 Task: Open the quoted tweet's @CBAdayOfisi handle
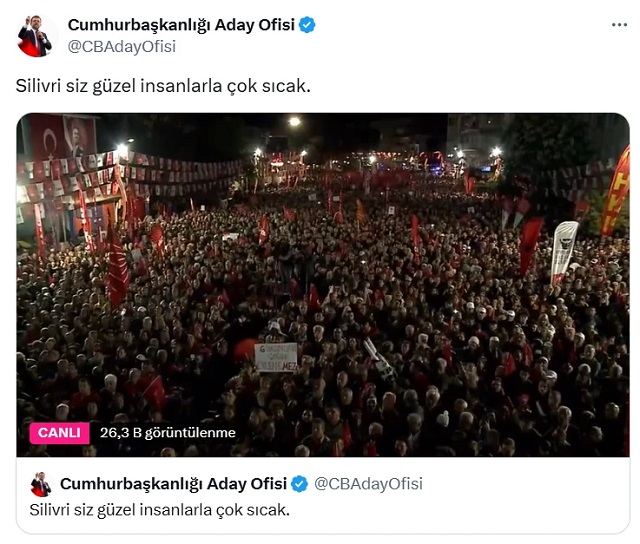point(368,484)
